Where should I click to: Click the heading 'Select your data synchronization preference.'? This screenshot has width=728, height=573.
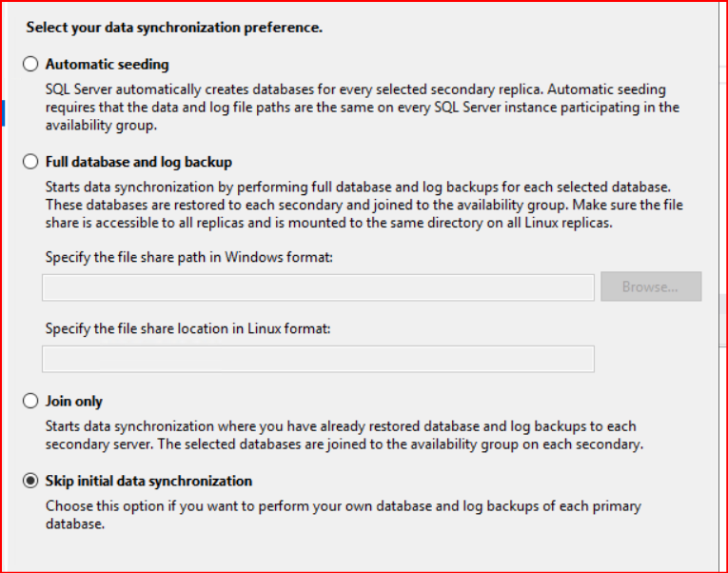click(174, 28)
